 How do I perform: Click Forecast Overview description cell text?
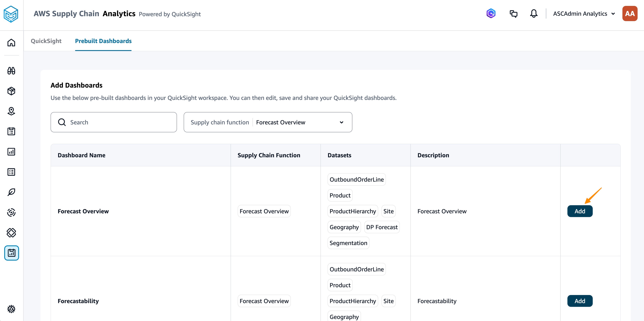click(x=442, y=211)
